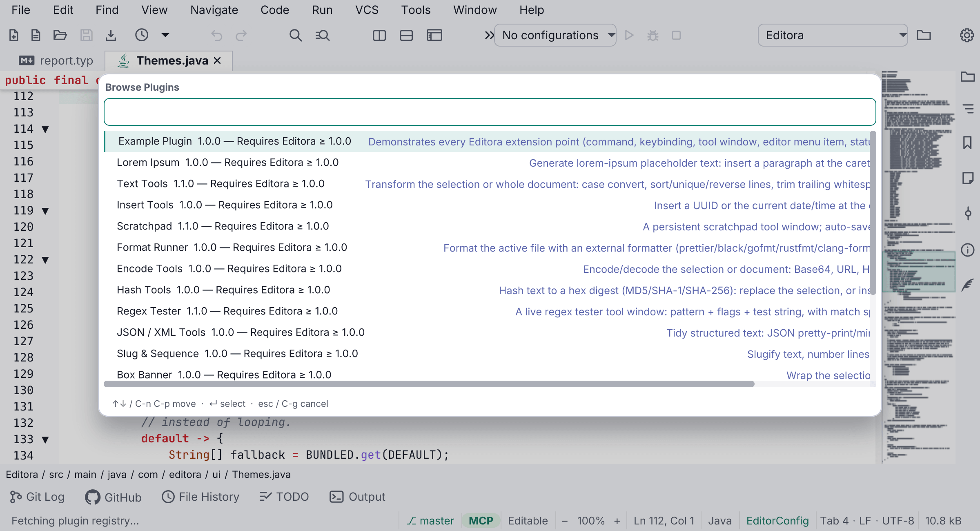Switch to report.typ tab
The width and height of the screenshot is (980, 531).
click(x=56, y=61)
